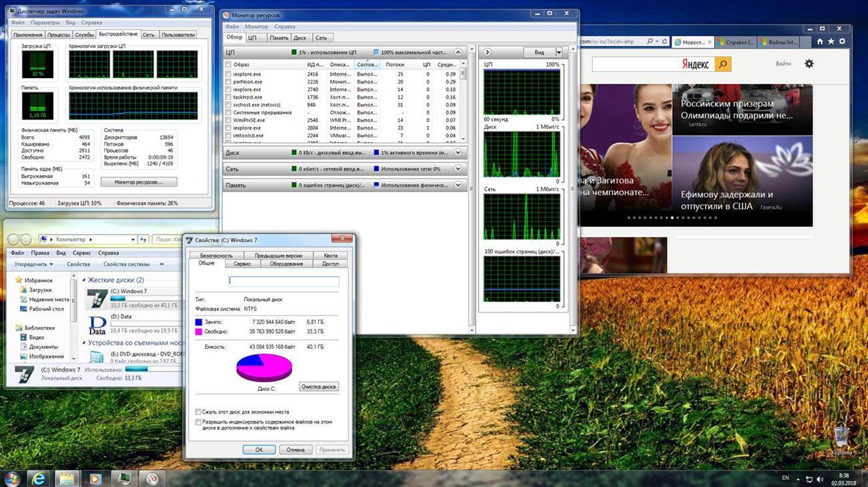This screenshot has width=868, height=487.
Task: Click the volume label field in properties
Action: tap(284, 282)
